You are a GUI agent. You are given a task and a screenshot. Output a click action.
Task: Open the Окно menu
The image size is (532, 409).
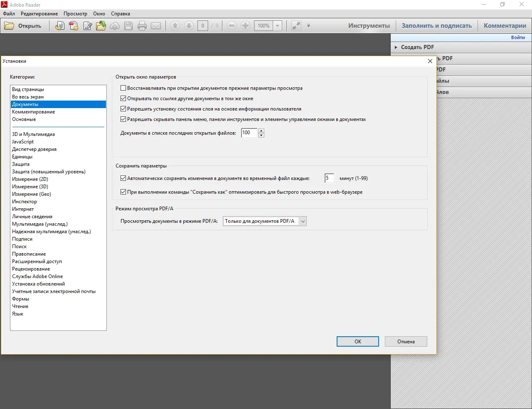tap(99, 14)
